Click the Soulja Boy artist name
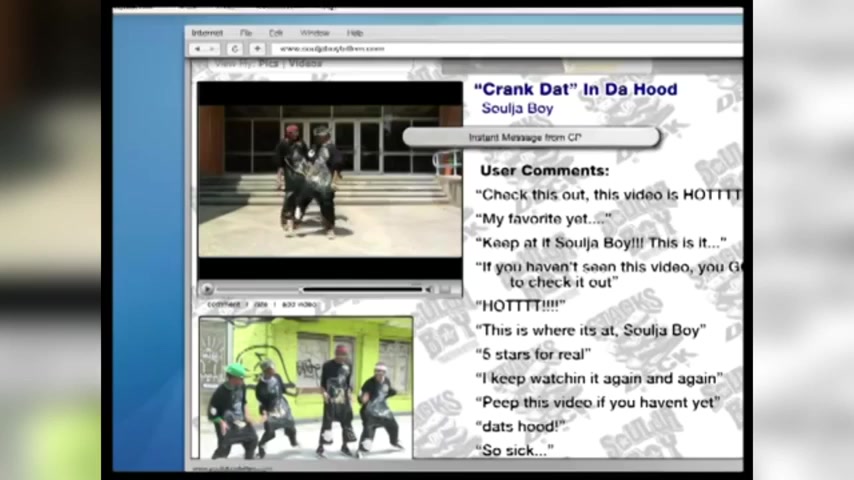The width and height of the screenshot is (854, 480). pos(517,108)
